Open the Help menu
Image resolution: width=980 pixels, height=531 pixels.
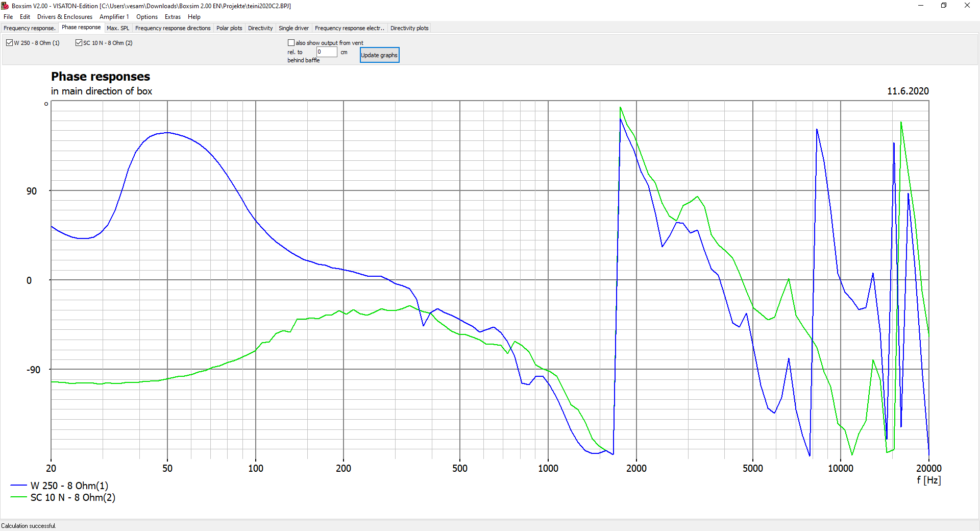194,17
